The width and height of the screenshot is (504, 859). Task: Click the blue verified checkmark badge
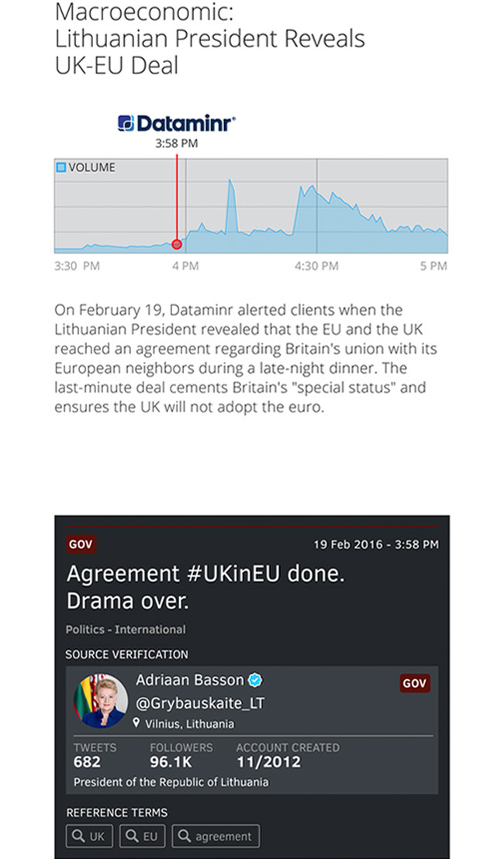(255, 681)
